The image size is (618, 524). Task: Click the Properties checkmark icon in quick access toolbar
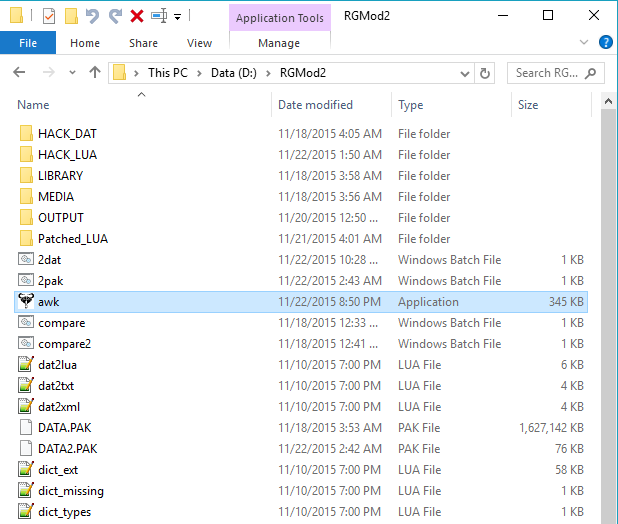49,16
